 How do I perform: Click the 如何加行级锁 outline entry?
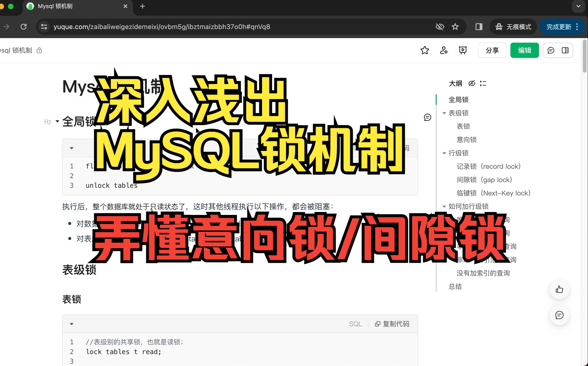click(x=468, y=207)
